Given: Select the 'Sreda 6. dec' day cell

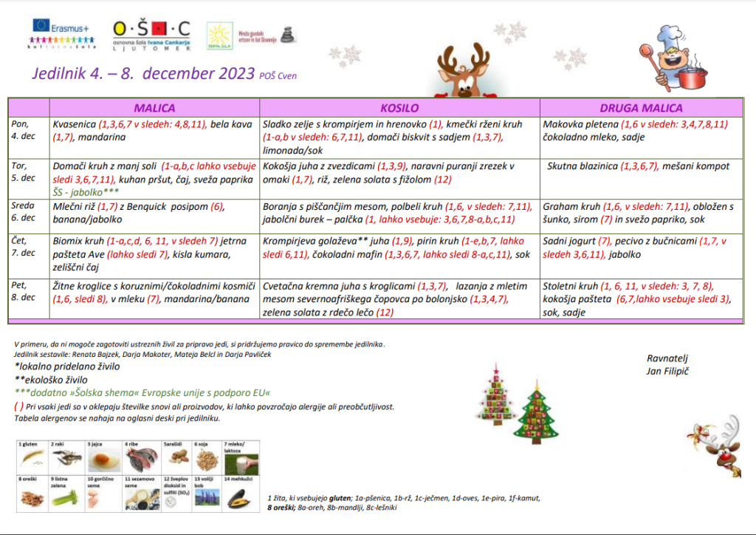Looking at the screenshot, I should tap(29, 217).
